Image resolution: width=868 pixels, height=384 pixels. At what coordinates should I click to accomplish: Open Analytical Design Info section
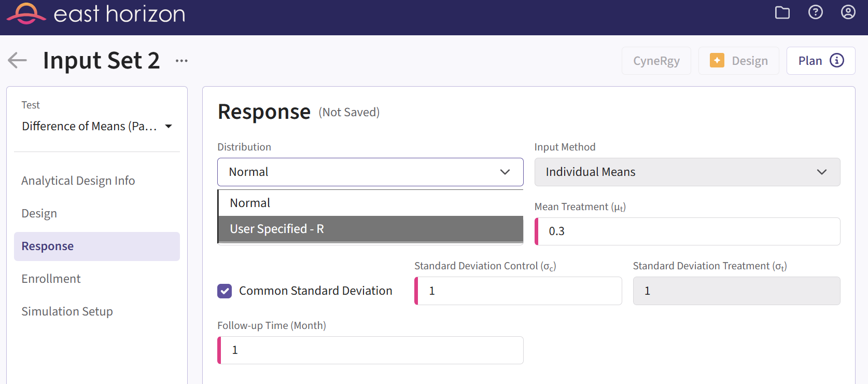[x=78, y=181]
